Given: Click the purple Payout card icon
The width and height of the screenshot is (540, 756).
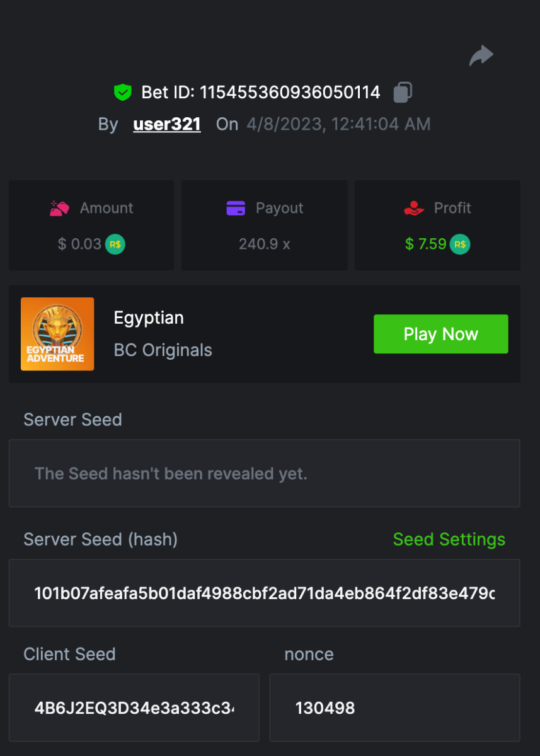Looking at the screenshot, I should tap(236, 209).
